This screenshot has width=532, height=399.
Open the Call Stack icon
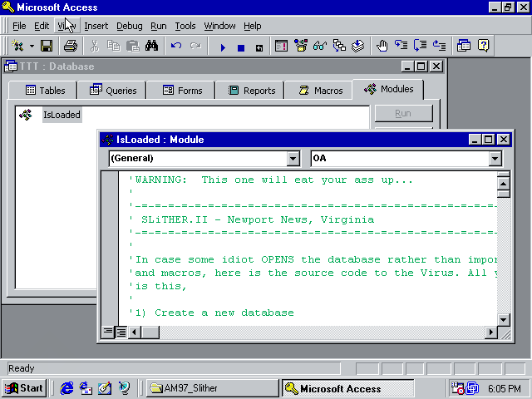[x=339, y=46]
